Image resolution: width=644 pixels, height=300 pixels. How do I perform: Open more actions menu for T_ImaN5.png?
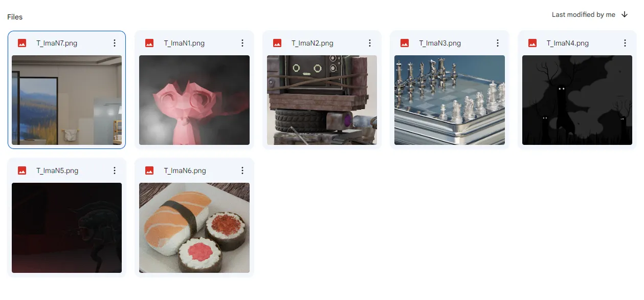tap(115, 170)
